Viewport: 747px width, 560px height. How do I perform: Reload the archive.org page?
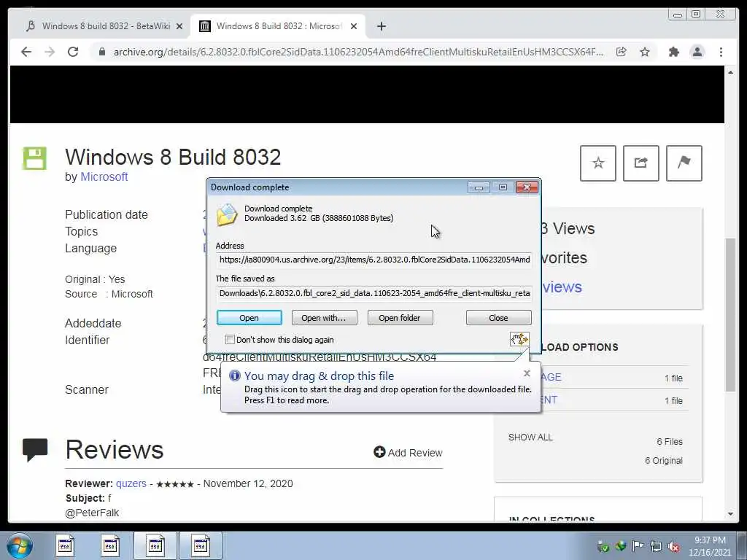coord(73,52)
